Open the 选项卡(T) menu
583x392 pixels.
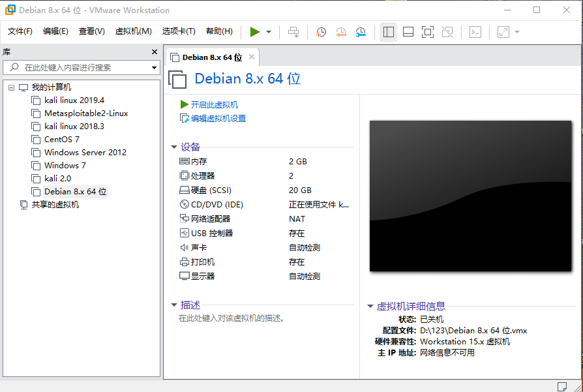point(179,31)
